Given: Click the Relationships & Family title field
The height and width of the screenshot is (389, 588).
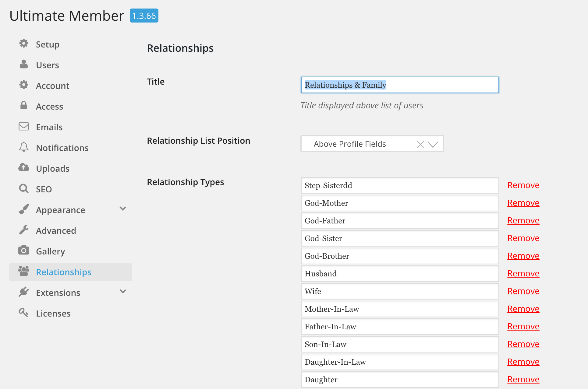Looking at the screenshot, I should pyautogui.click(x=399, y=85).
